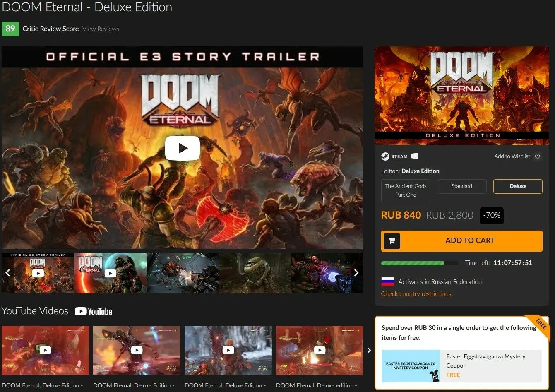Image resolution: width=555 pixels, height=392 pixels.
Task: Click the YouTube Videos section heading
Action: [35, 311]
